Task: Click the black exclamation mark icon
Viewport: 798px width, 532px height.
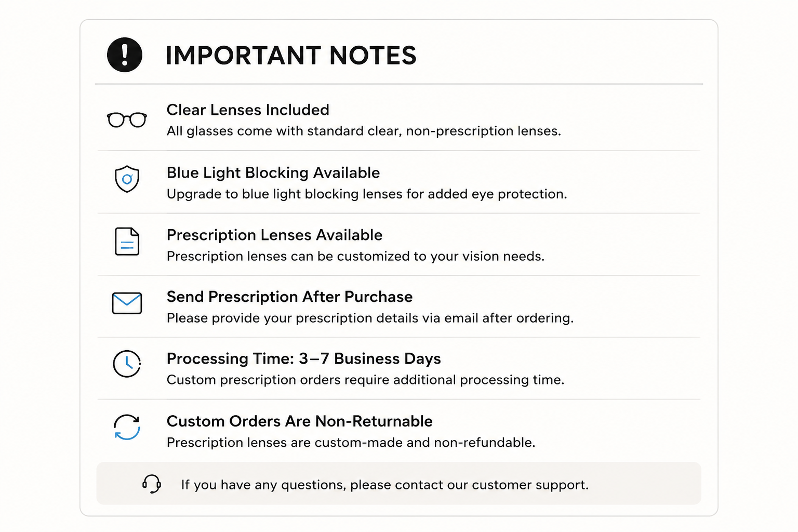Action: (125, 55)
